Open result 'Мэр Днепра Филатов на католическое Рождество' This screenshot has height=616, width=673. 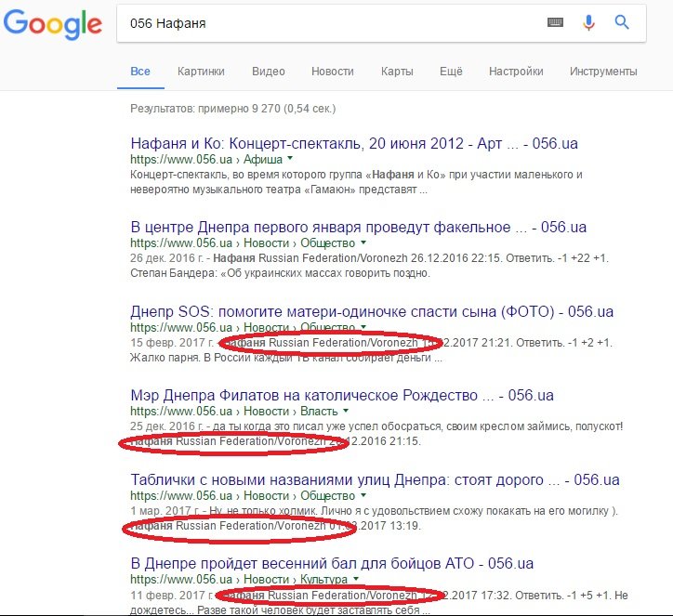342,395
